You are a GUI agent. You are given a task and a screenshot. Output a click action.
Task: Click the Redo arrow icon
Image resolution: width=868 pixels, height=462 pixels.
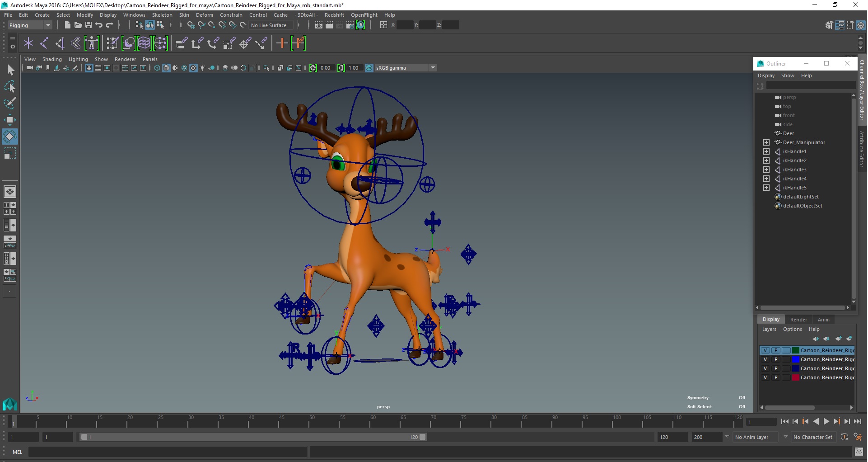[x=109, y=25]
